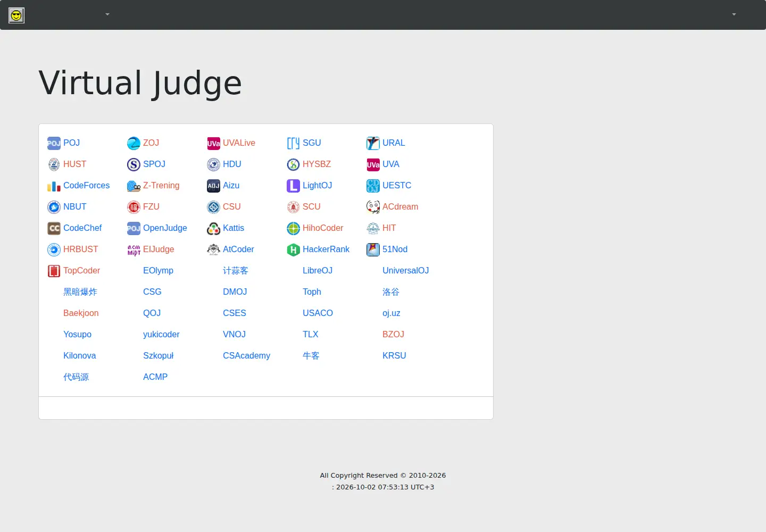This screenshot has width=766, height=532.
Task: Open the CSAcademy link
Action: 246,355
